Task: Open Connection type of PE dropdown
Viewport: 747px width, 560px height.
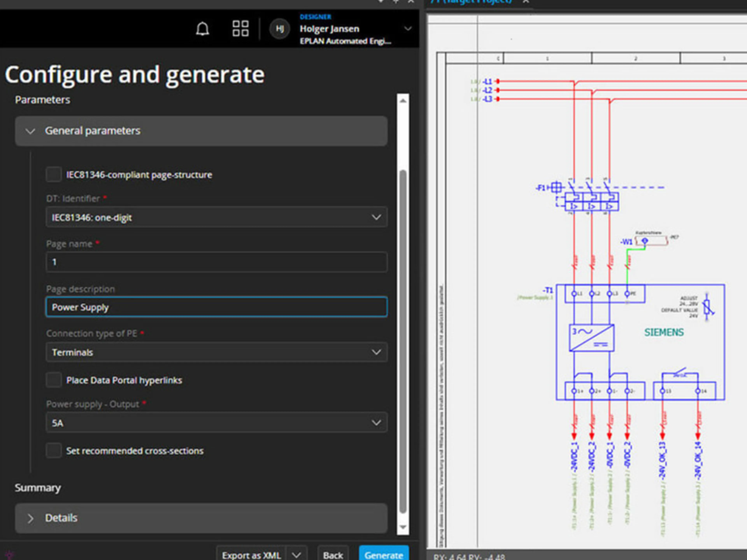Action: pos(217,352)
